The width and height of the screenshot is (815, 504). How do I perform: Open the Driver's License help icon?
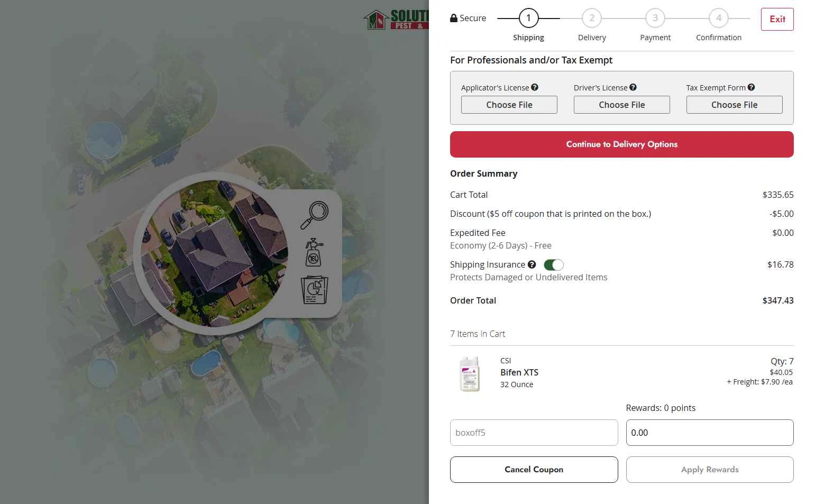tap(633, 87)
